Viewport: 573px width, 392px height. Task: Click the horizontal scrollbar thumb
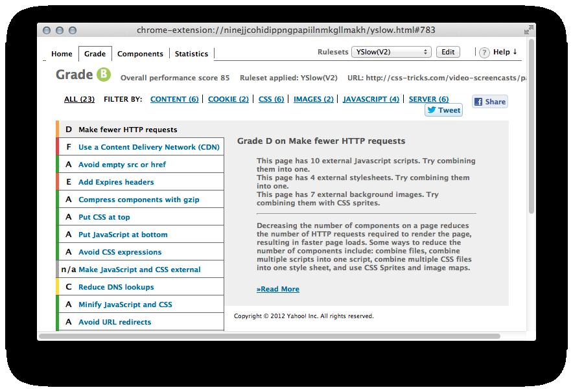(270, 336)
